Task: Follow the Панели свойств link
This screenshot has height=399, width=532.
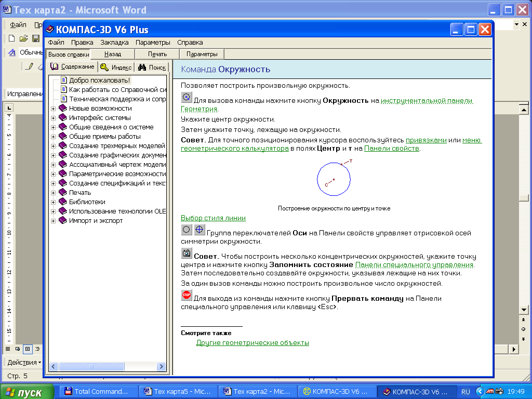Action: (392, 148)
